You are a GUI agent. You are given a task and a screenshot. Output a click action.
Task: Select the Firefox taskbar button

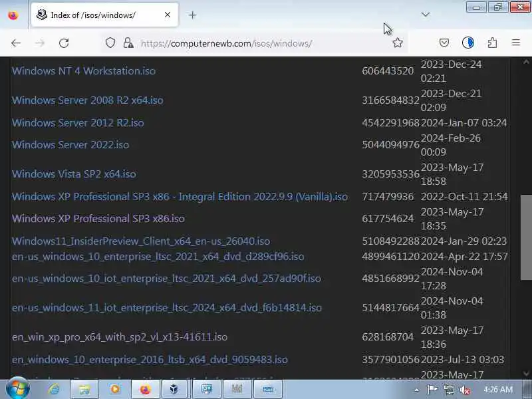coord(145,389)
